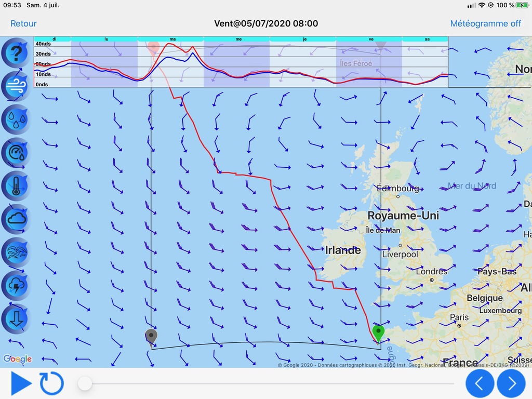Tap the Wi-Fi icon in status bar
The height and width of the screenshot is (399, 532).
tap(482, 5)
